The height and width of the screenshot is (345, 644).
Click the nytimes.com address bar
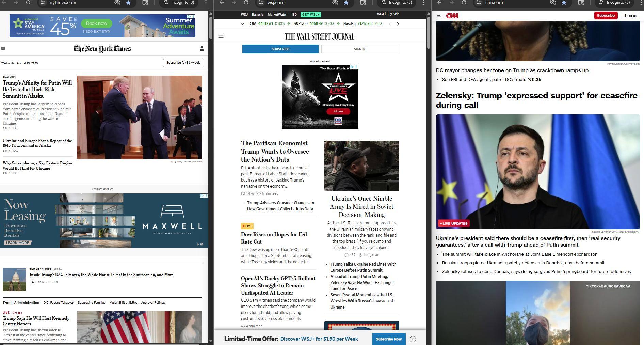(x=78, y=3)
